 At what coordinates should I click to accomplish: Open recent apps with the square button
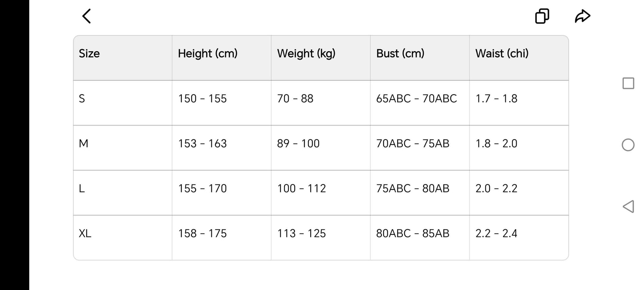click(x=628, y=83)
